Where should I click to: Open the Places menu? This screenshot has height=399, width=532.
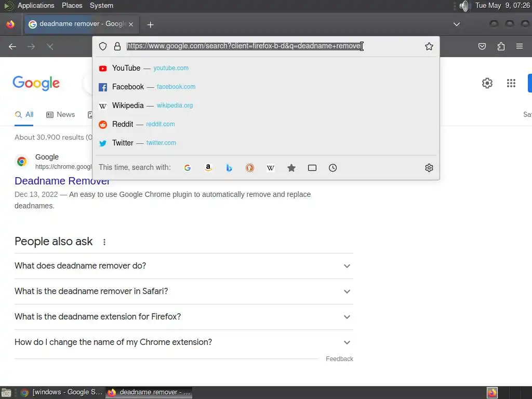pyautogui.click(x=72, y=5)
